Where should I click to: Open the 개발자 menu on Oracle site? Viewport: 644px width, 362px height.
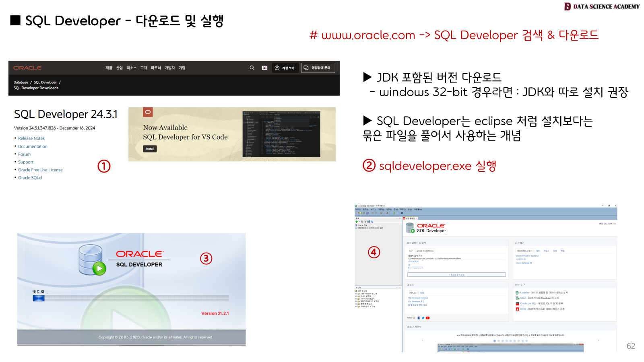point(169,68)
